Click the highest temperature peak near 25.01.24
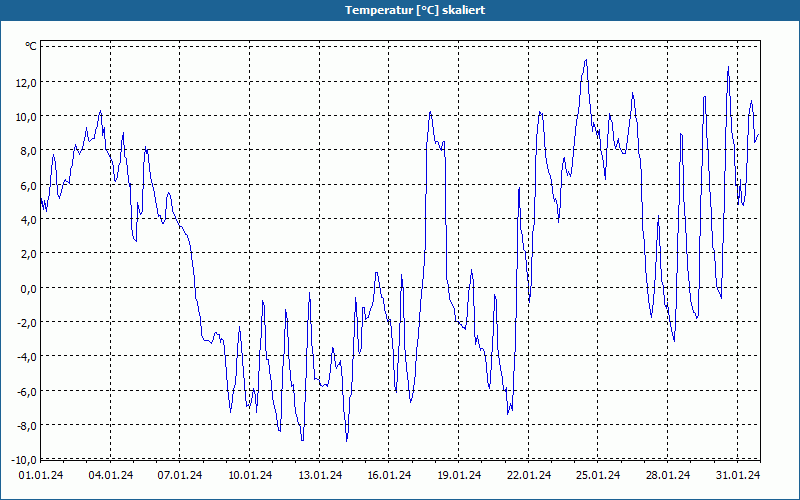This screenshot has height=500, width=800. 586,60
